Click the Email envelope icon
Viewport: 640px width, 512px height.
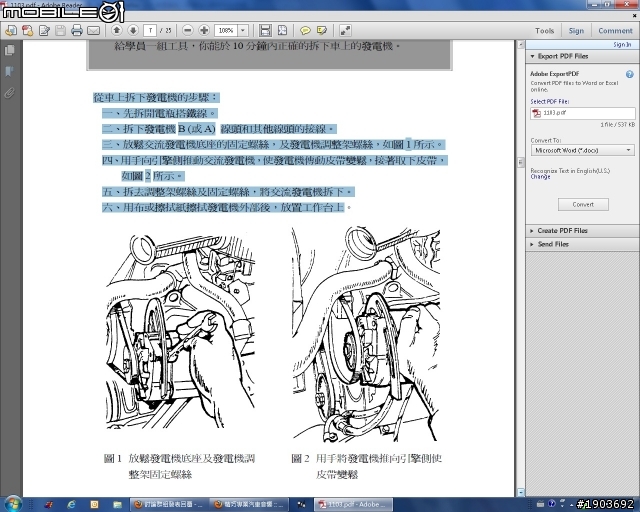tap(93, 31)
